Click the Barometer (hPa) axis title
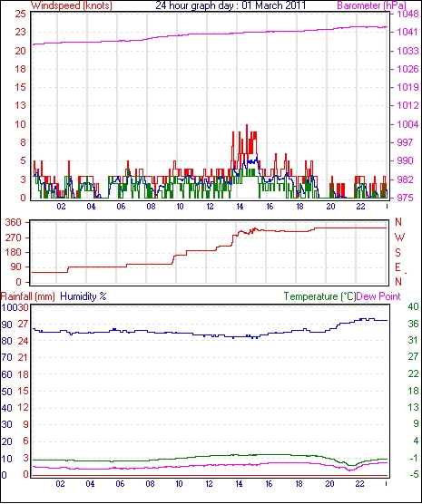Screen dimensions: 422x504 (x=372, y=5)
